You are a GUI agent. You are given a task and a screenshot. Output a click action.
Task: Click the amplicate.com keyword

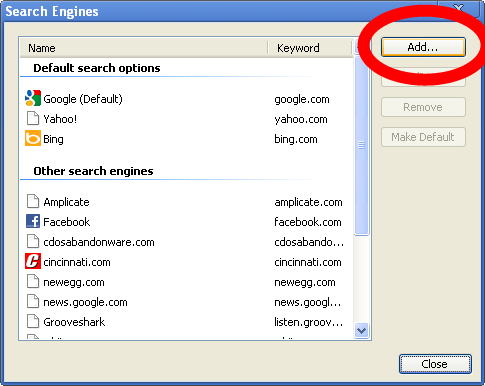click(x=308, y=202)
